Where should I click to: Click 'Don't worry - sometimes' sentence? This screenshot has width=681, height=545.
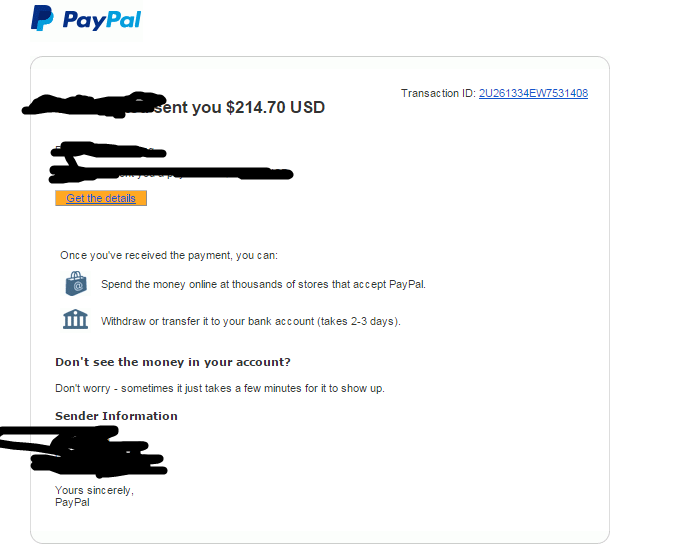click(x=220, y=388)
